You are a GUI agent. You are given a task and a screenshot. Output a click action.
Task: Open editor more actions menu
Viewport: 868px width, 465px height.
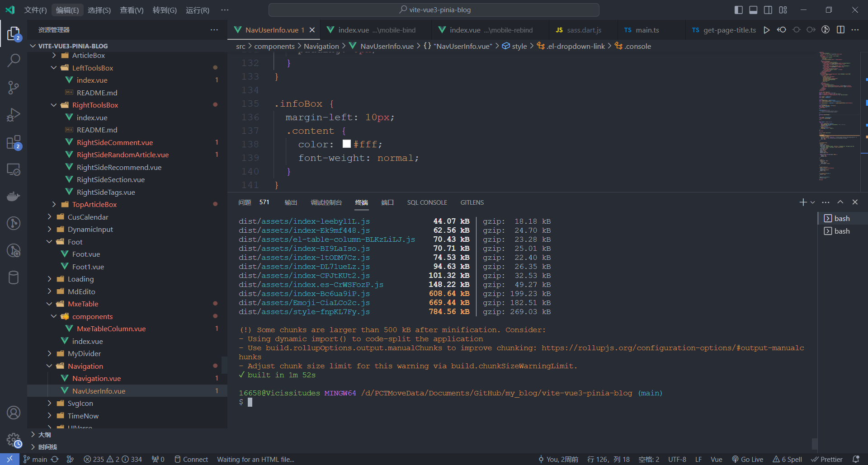coord(855,30)
